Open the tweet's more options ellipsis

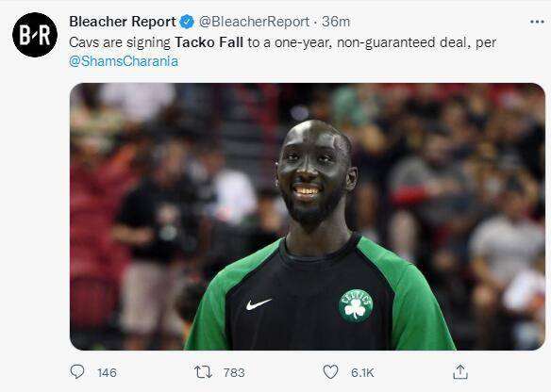click(537, 22)
